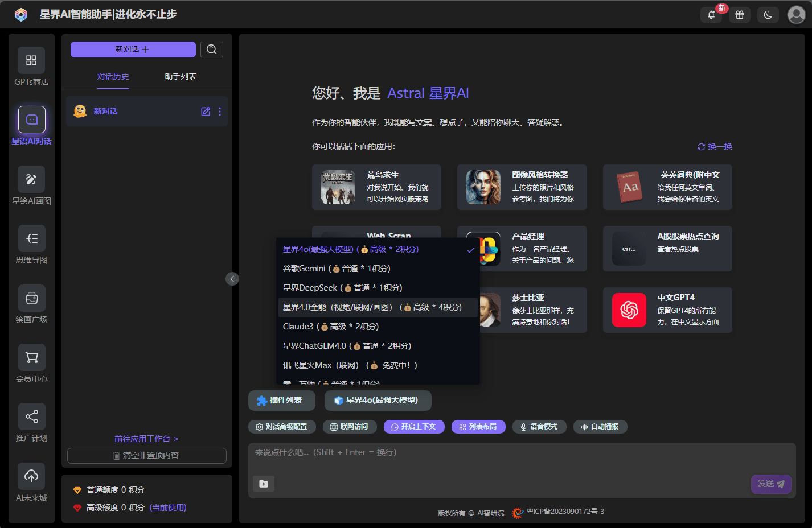Open more options for 新对话
The image size is (812, 528).
[x=220, y=112]
